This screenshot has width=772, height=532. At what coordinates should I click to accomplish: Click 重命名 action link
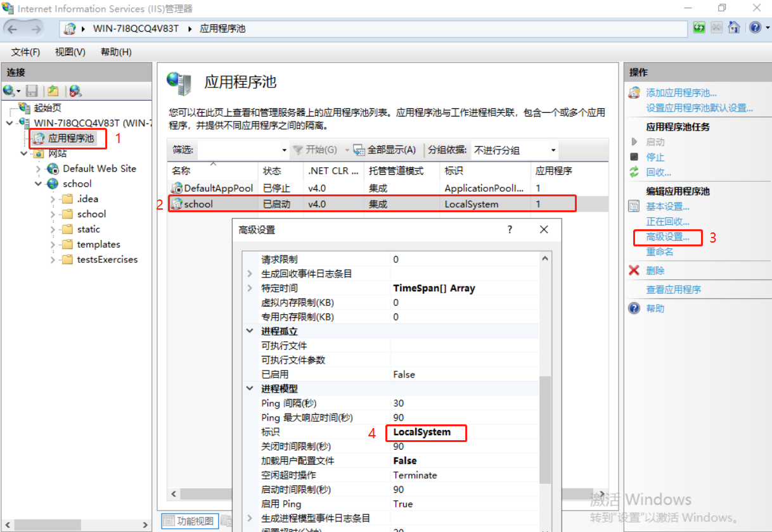click(x=660, y=251)
